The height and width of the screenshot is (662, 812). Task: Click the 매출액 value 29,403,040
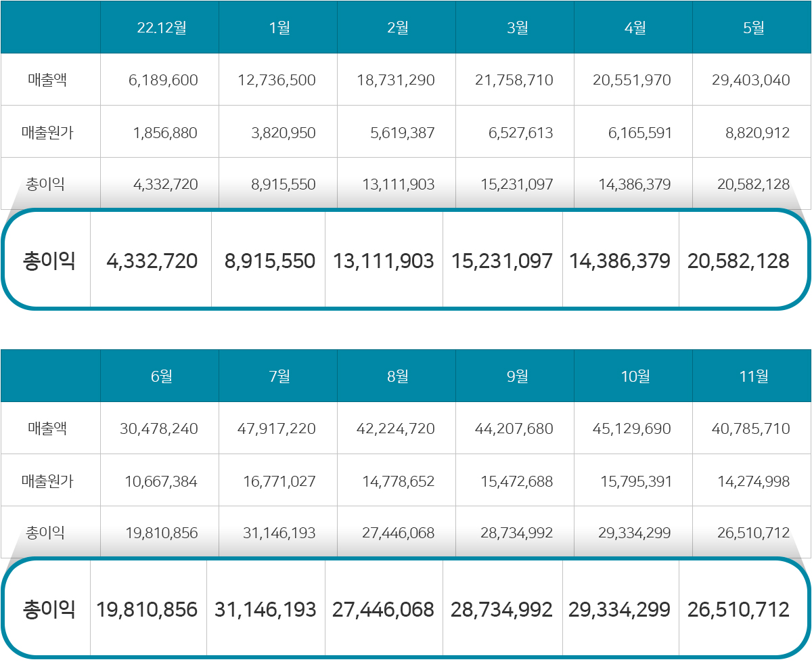(x=750, y=81)
